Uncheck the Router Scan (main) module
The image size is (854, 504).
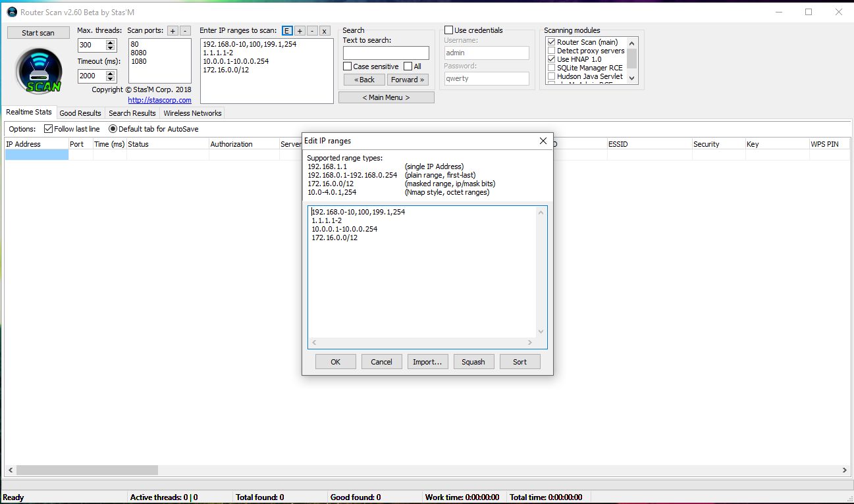pos(552,42)
